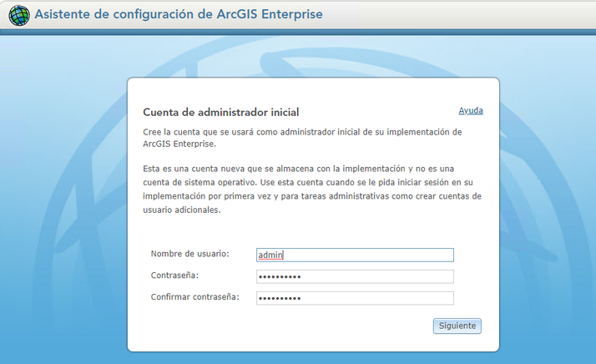Viewport: 596px width, 364px height.
Task: Click the 'Cuenta de administrador inicial' heading
Action: pos(221,112)
